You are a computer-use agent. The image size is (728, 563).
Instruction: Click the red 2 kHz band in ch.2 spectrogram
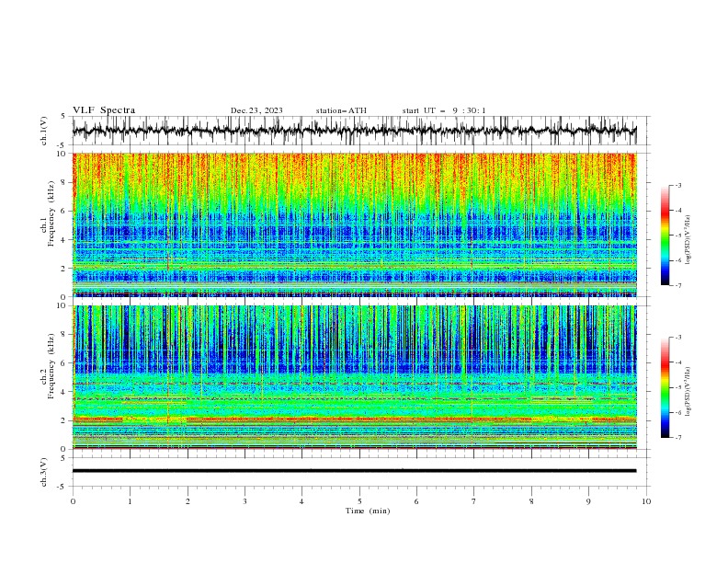[354, 419]
